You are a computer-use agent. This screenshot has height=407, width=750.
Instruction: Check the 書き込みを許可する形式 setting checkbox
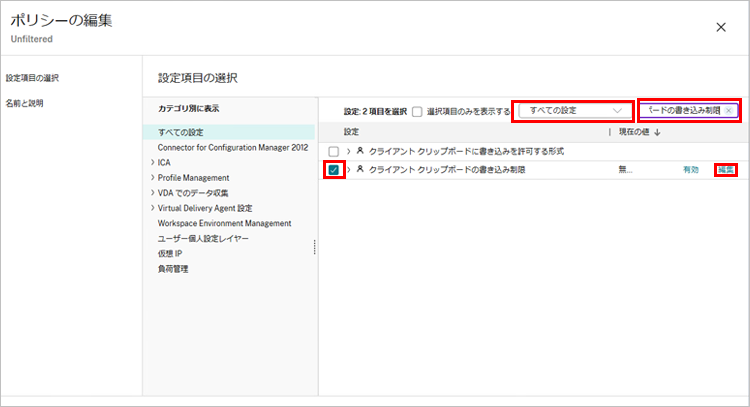coord(333,151)
